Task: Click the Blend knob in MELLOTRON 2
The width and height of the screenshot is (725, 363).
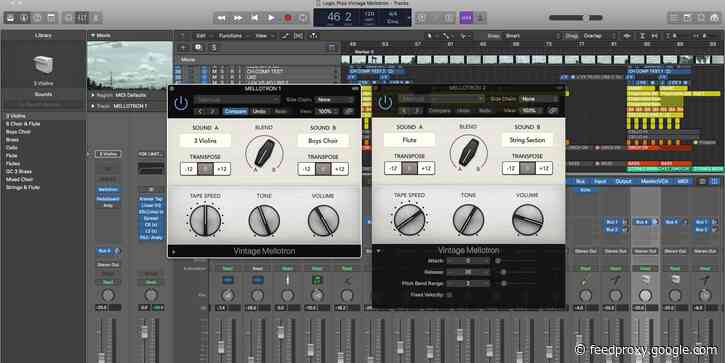Action: (x=468, y=152)
